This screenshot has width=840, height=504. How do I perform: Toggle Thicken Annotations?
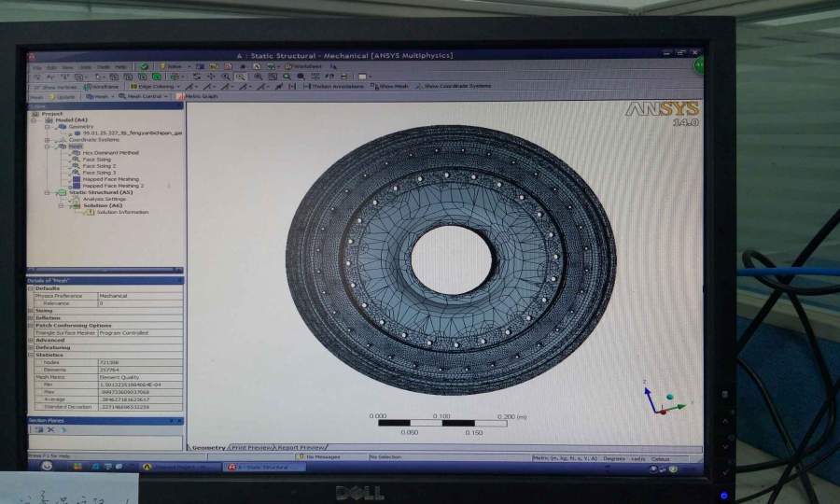coord(333,86)
